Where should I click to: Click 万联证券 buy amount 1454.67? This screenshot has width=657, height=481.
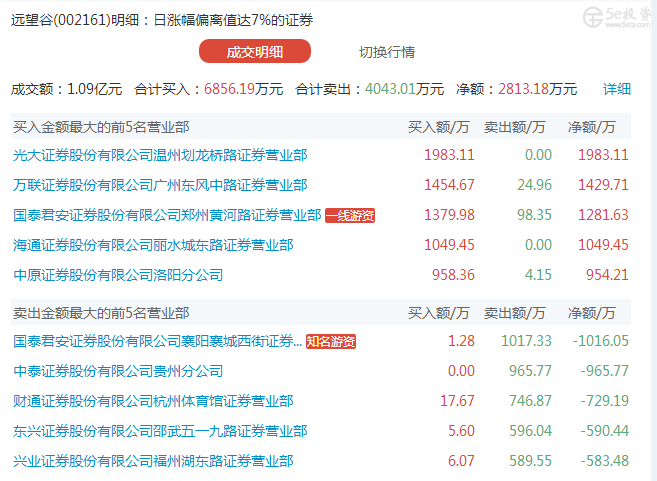click(x=449, y=185)
